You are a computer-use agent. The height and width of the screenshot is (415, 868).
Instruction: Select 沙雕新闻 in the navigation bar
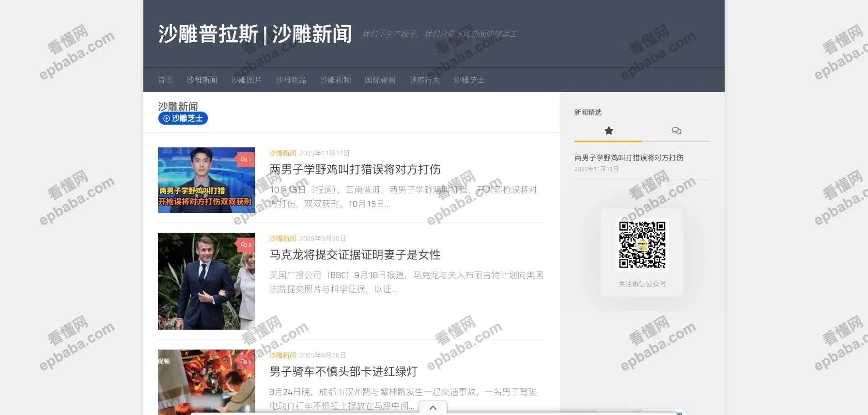coord(202,80)
